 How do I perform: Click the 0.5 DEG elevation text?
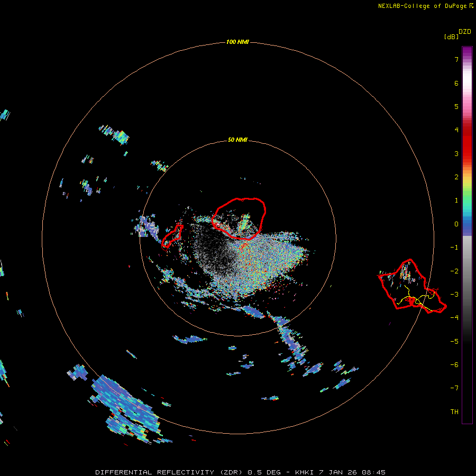(x=264, y=472)
